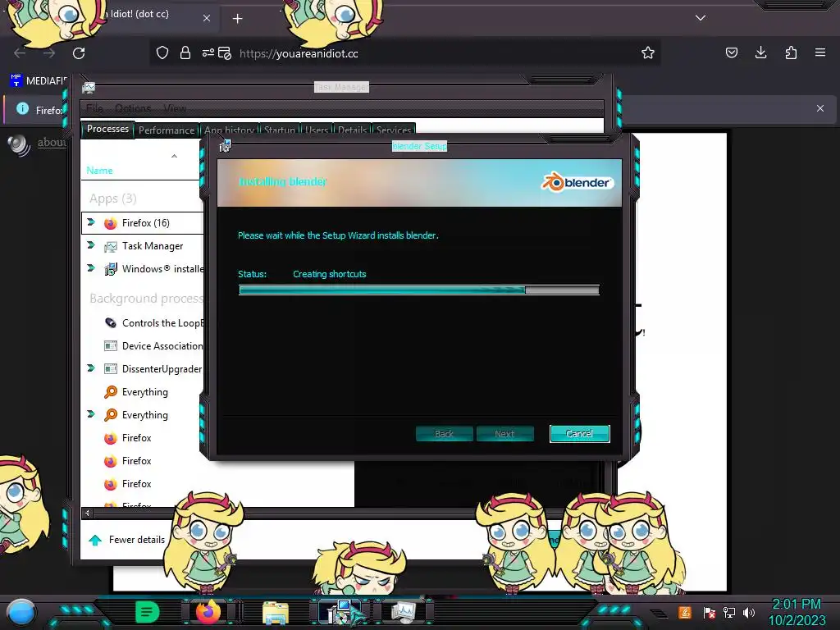Open the Users tab

point(317,130)
